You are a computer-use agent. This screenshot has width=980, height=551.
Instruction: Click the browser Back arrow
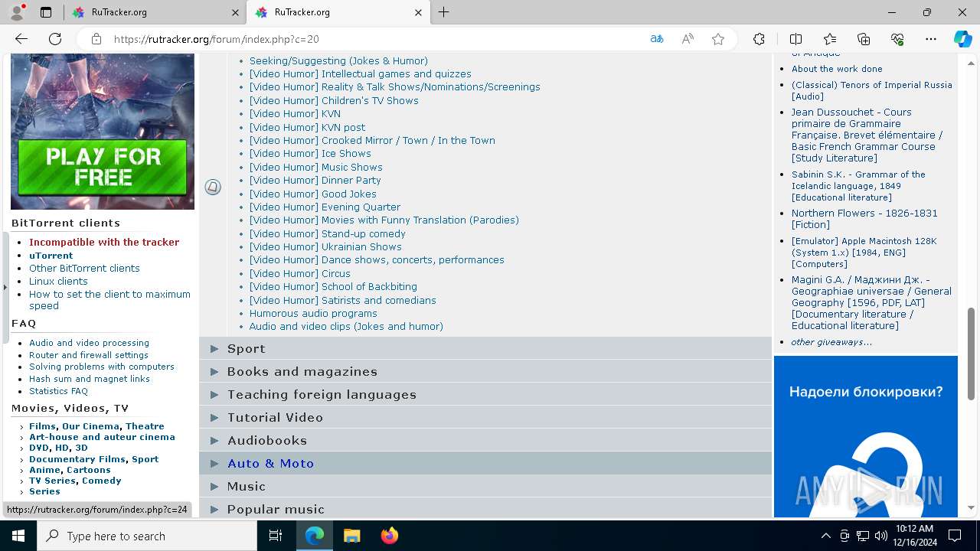(x=21, y=39)
